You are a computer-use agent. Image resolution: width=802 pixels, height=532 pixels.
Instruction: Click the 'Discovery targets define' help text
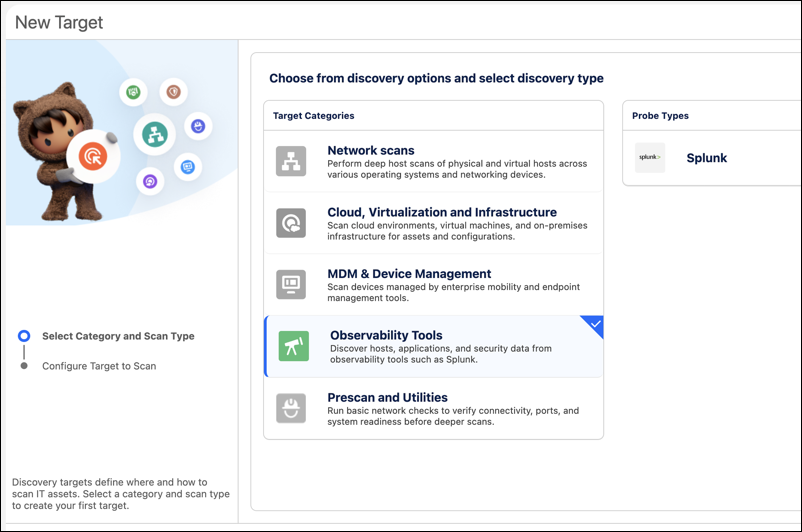pyautogui.click(x=121, y=494)
